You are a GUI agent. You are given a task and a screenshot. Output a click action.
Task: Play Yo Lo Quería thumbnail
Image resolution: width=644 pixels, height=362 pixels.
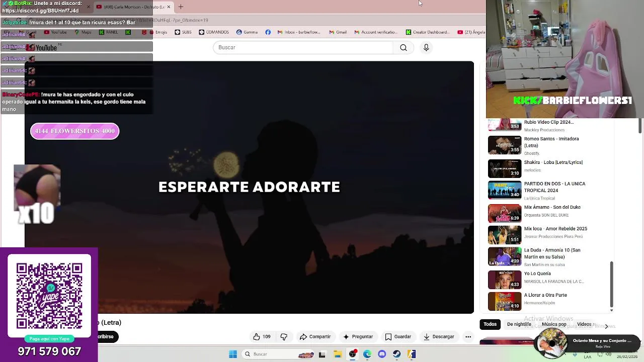coord(505,280)
